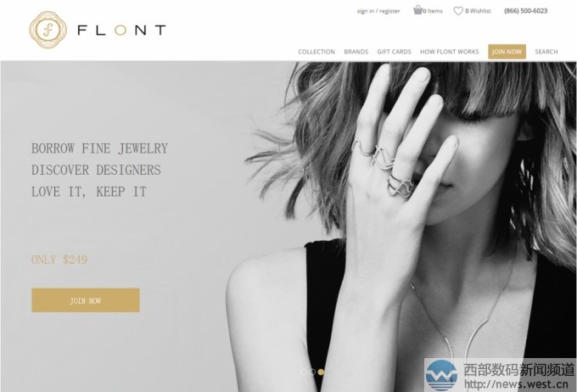View the 0 Items cart link

433,11
